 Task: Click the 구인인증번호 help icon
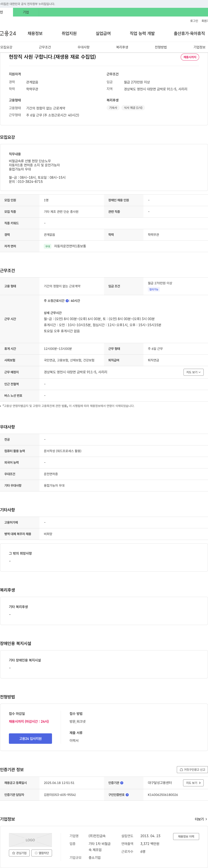pyautogui.click(x=127, y=795)
